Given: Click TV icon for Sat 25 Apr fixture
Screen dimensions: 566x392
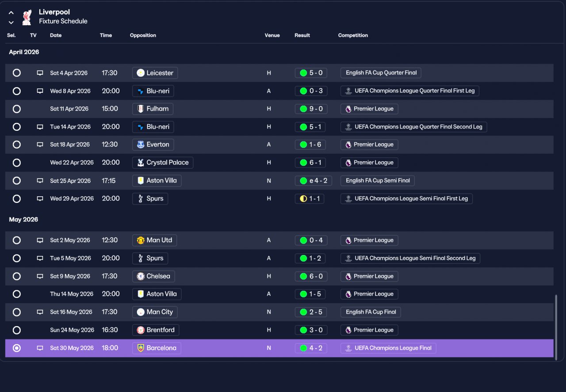Looking at the screenshot, I should pyautogui.click(x=40, y=181).
